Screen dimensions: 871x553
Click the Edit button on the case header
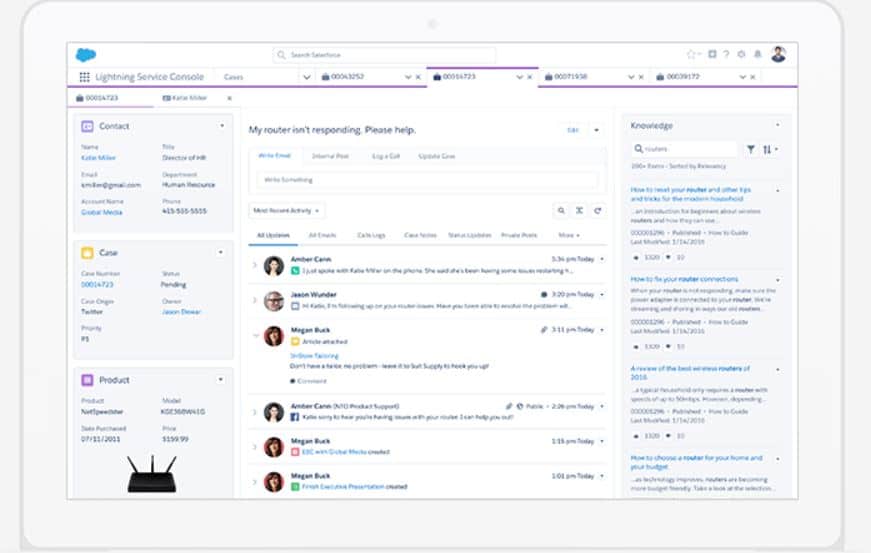pos(573,130)
